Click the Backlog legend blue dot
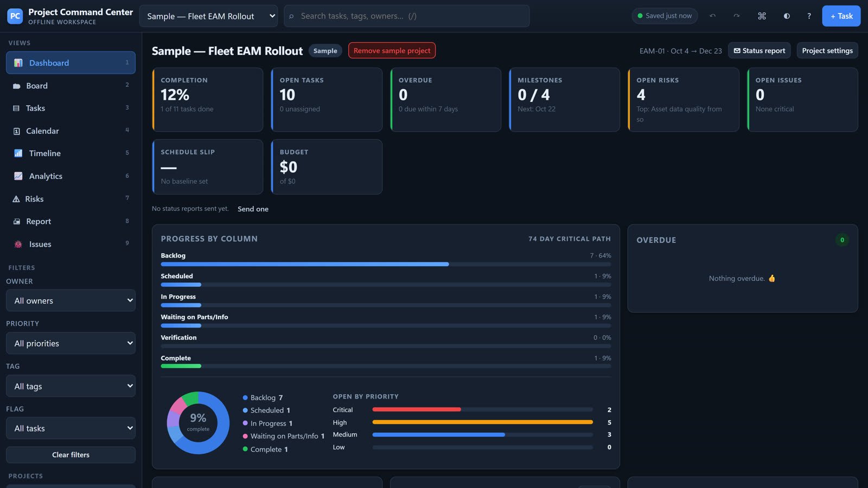Image resolution: width=868 pixels, height=488 pixels. click(245, 397)
